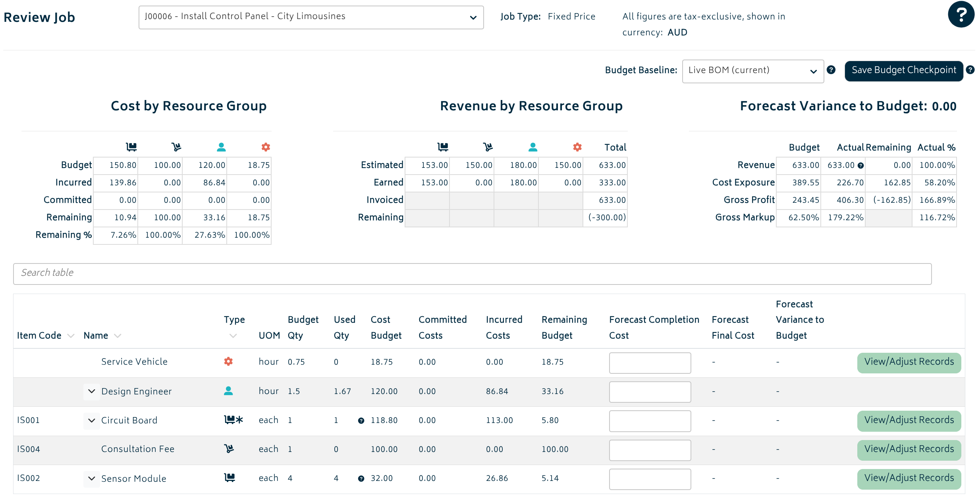Click Save Budget Checkpoint button

pyautogui.click(x=904, y=71)
